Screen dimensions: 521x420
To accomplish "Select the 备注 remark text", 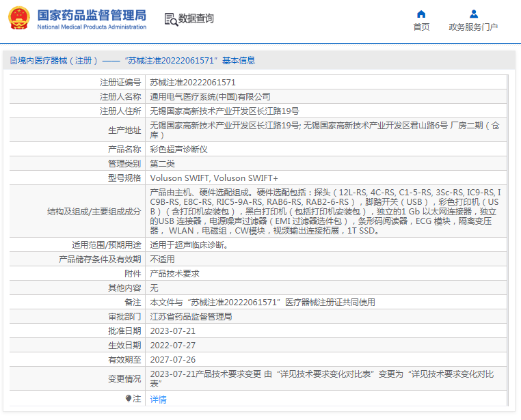I will [x=263, y=303].
